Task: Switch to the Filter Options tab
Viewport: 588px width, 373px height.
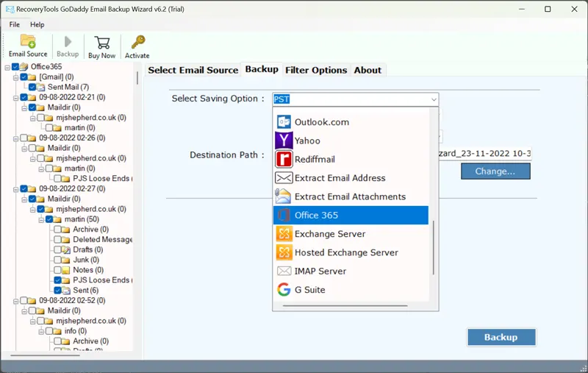Action: click(x=316, y=70)
